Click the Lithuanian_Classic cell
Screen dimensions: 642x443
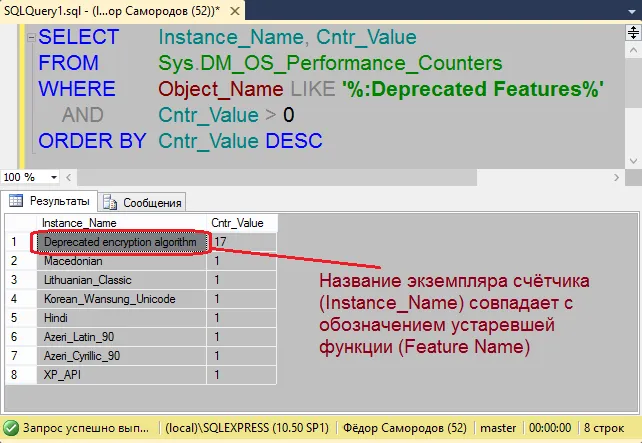pos(88,279)
